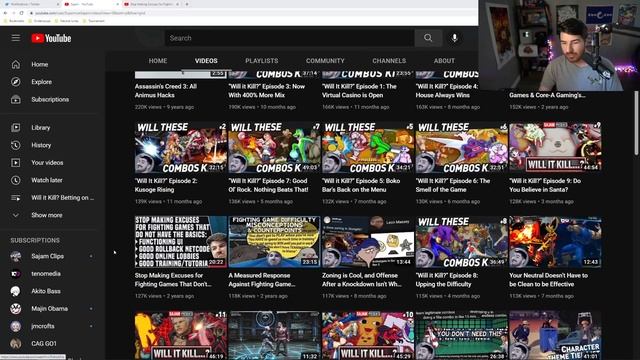Click title "Will It Kill?" Episode 4
Viewport: 640px width, 360px height.
coord(447,91)
